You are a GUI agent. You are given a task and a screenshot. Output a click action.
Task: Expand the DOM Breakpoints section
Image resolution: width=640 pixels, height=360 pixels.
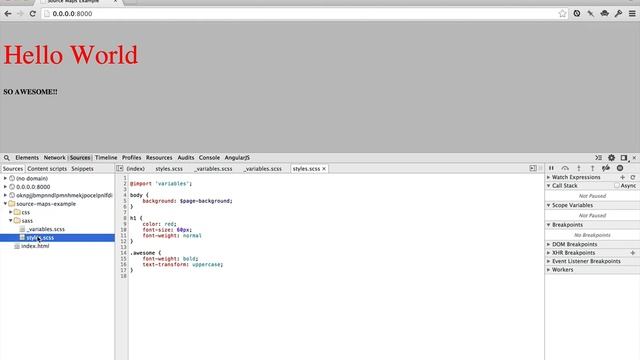549,244
